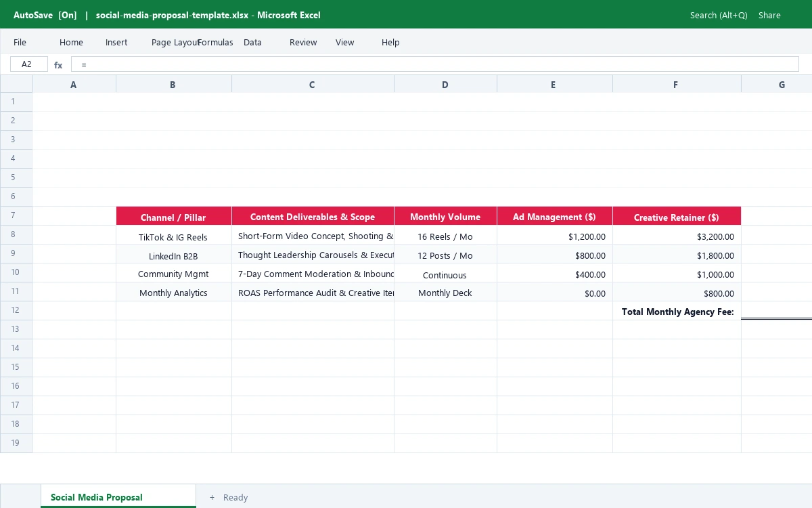Select the $1,000.00 retainer cell
This screenshot has width=812, height=508.
tap(677, 273)
